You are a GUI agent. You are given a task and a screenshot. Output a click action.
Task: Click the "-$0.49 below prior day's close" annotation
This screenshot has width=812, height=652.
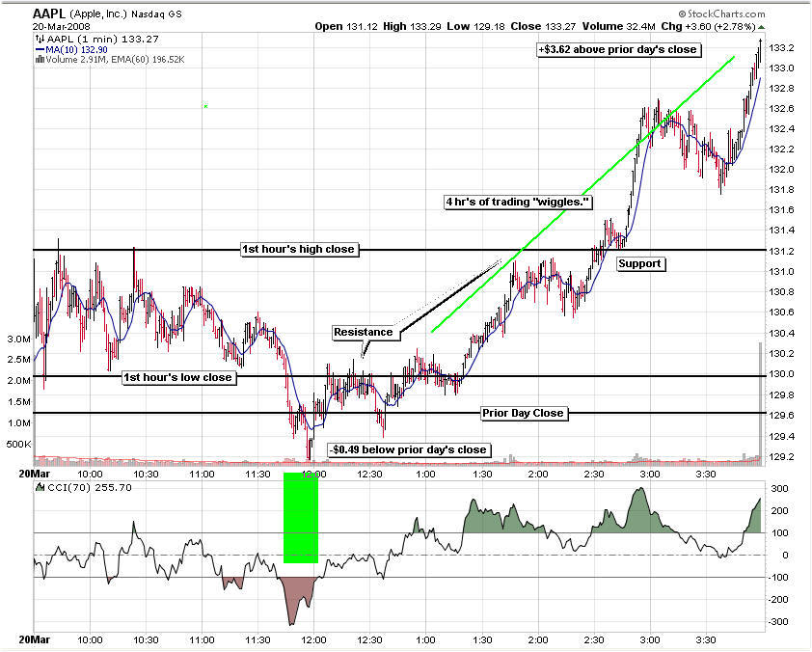point(410,450)
